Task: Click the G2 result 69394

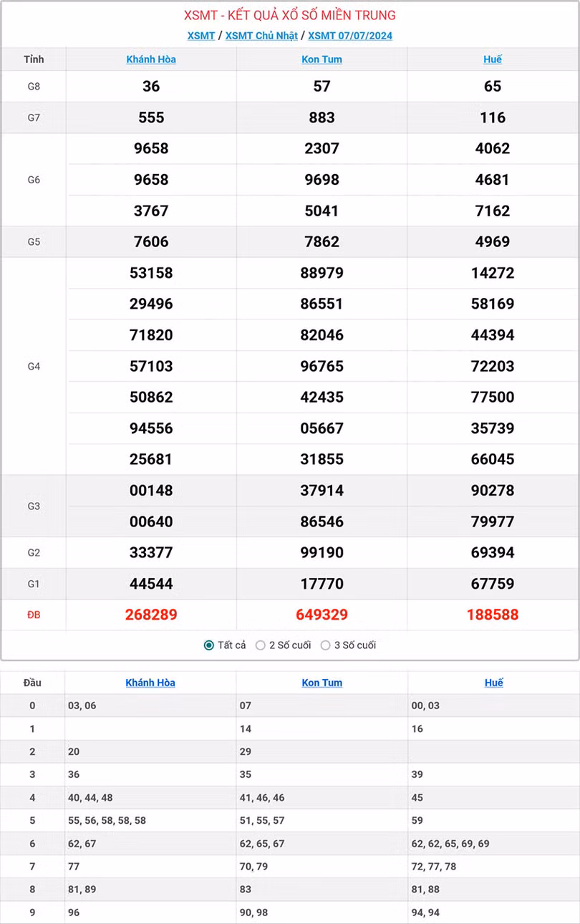Action: click(493, 553)
